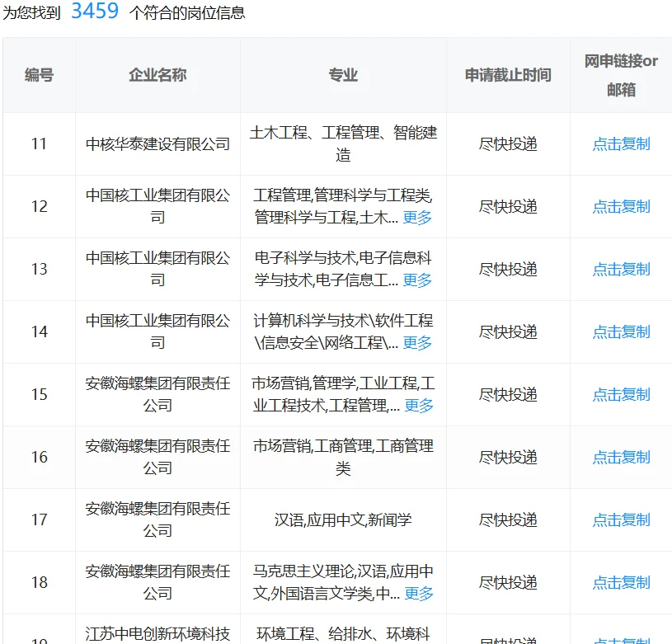Viewport: 672px width, 644px height.
Task: Copy the application link for row 18
Action: (x=621, y=582)
